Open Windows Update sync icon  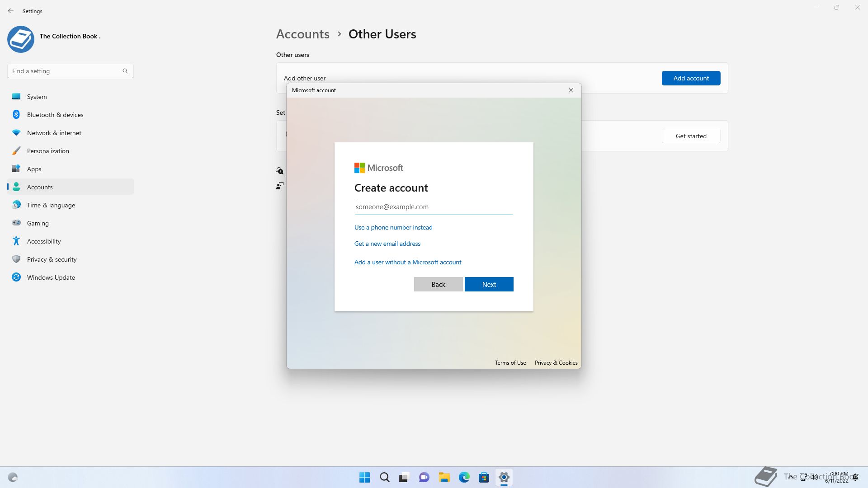pyautogui.click(x=16, y=277)
